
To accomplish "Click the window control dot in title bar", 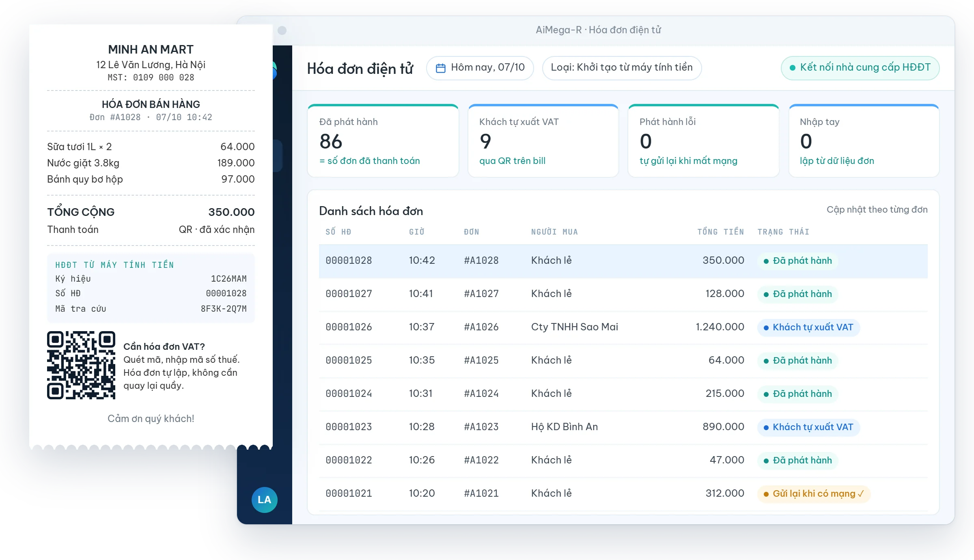I will click(282, 30).
